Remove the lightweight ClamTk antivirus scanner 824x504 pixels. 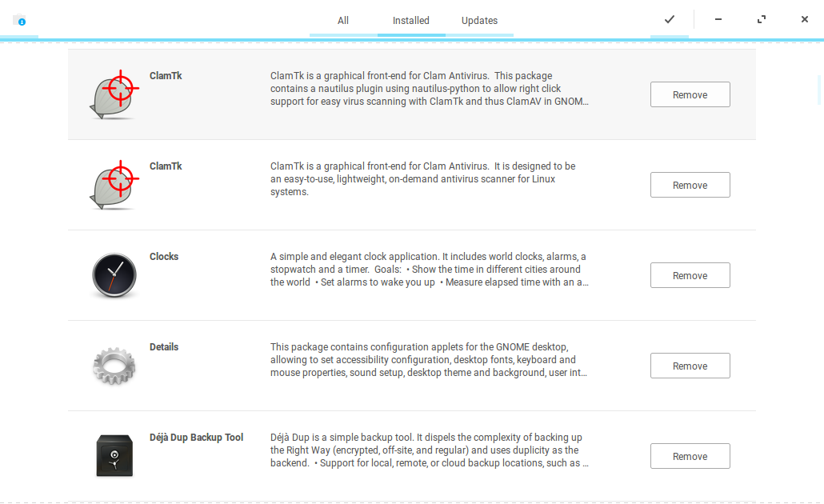[x=690, y=185]
